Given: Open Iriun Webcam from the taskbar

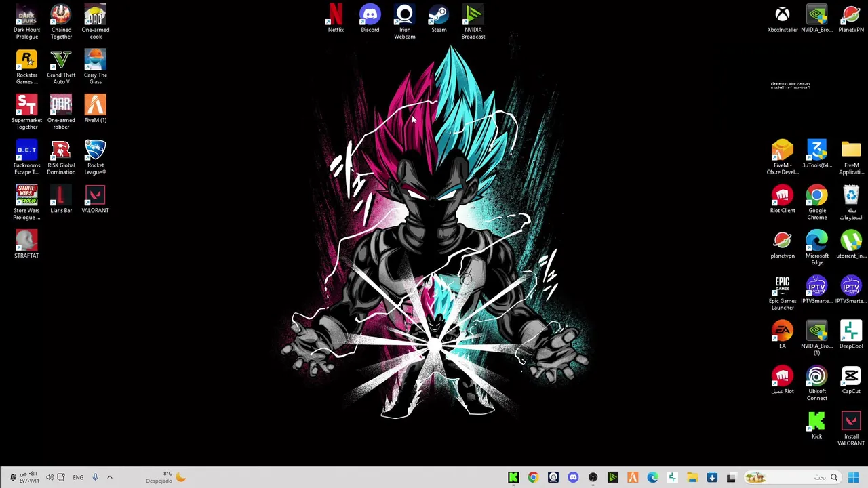Looking at the screenshot, I should [553, 478].
